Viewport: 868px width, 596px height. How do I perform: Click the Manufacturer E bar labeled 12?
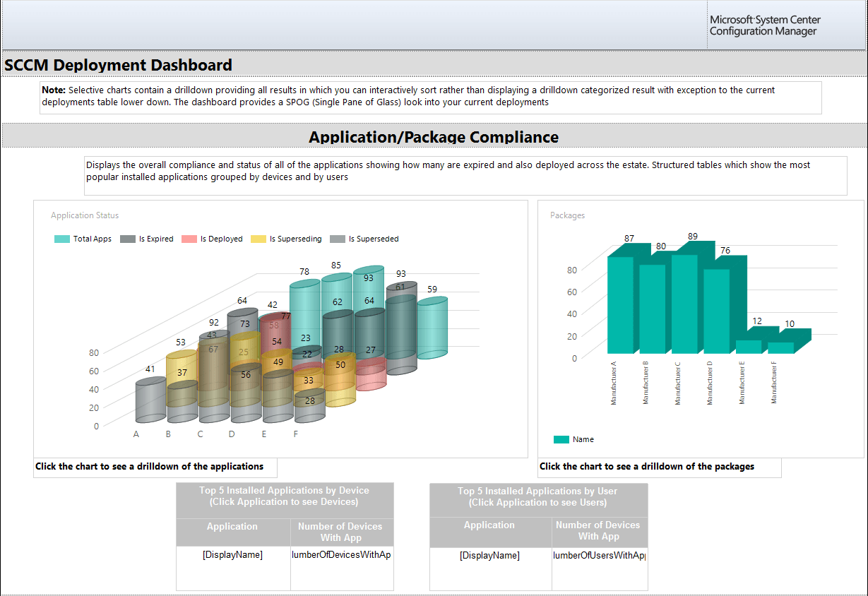point(749,347)
